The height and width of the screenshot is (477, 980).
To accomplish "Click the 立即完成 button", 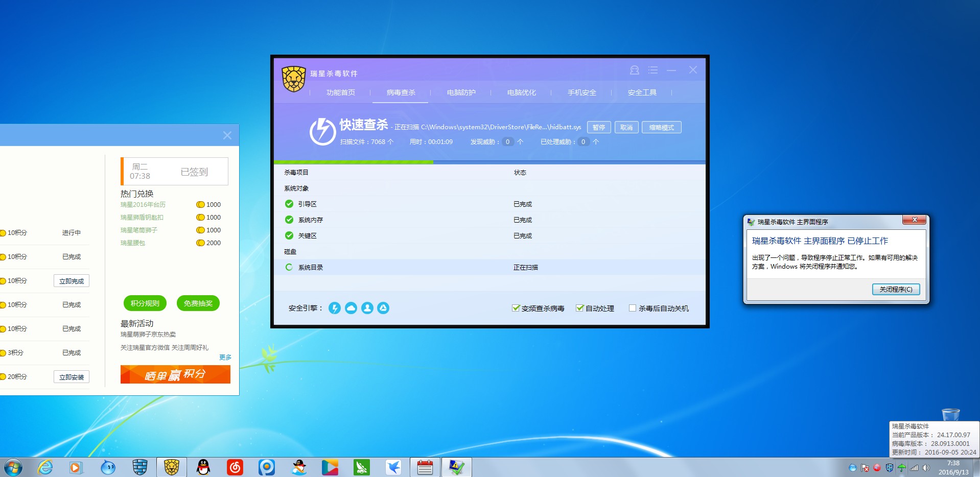I will [72, 281].
